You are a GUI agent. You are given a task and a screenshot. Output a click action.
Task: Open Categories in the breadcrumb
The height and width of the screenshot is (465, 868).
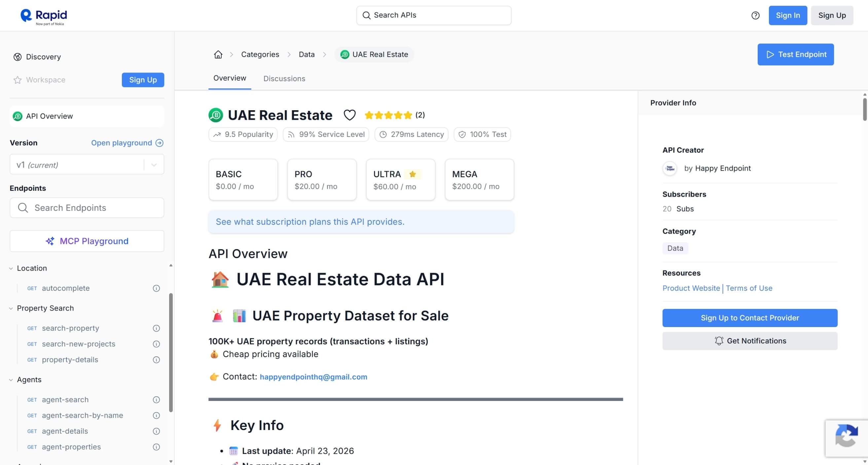[260, 54]
